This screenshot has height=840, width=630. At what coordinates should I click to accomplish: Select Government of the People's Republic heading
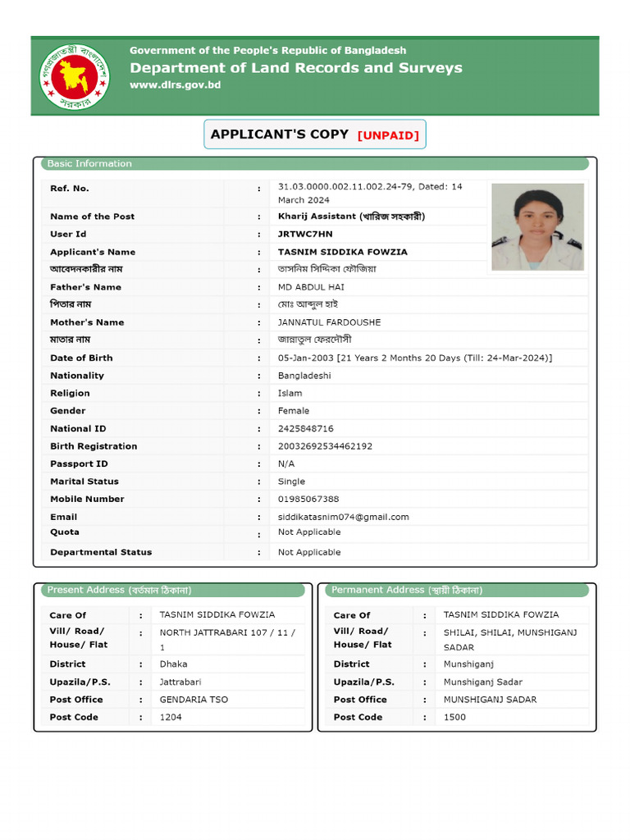pos(268,50)
